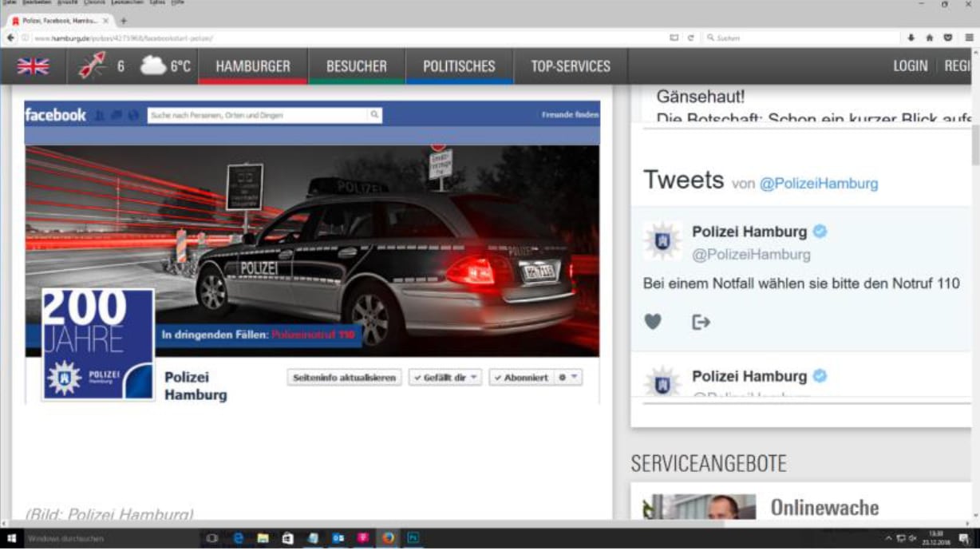Viewport: 980px width, 551px height.
Task: Click the Facebook logo in the embedded page
Action: click(55, 115)
